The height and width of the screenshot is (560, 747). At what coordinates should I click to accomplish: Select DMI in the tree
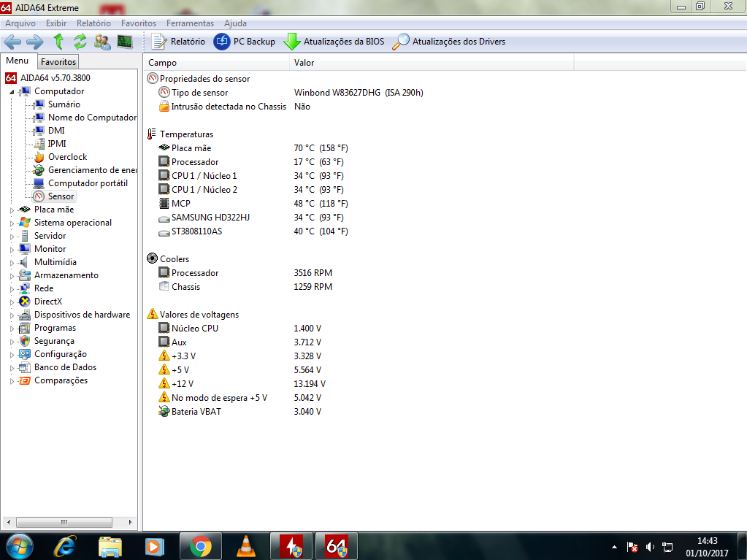[x=56, y=131]
